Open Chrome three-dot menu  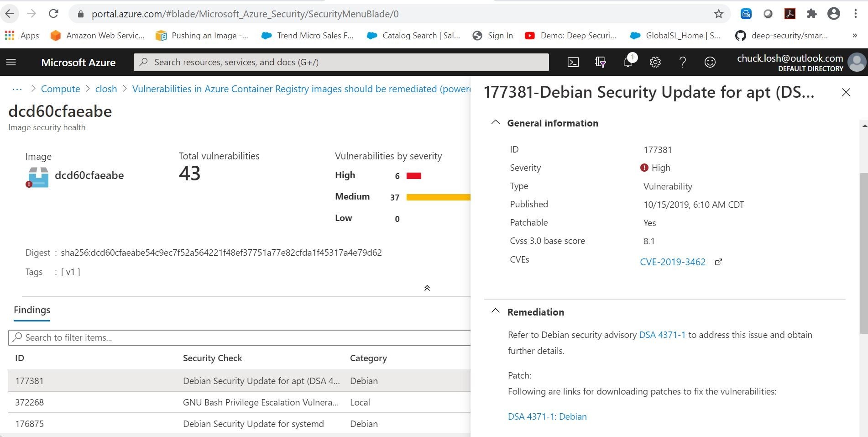pyautogui.click(x=856, y=14)
